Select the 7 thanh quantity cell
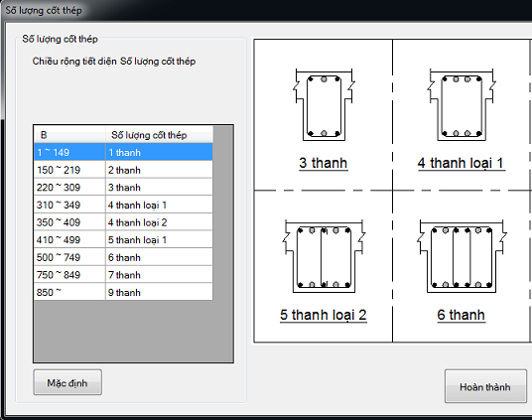Viewport: 532px width, 420px height. (x=159, y=274)
